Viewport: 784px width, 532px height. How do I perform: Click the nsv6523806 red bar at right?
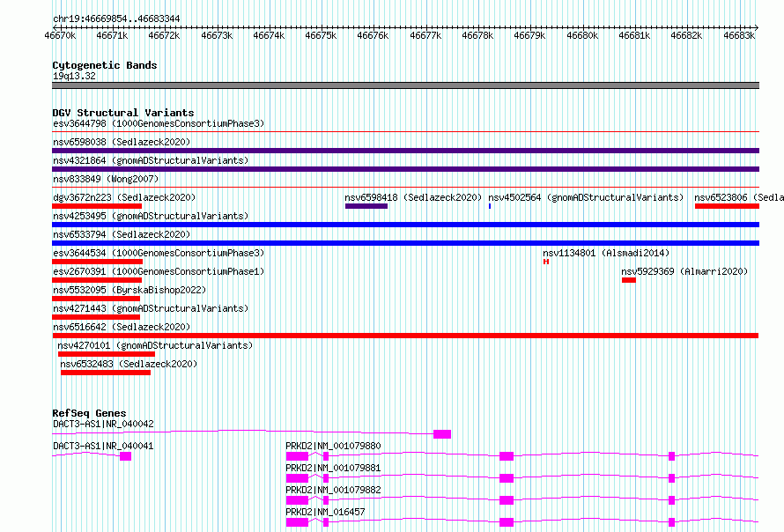click(x=727, y=206)
